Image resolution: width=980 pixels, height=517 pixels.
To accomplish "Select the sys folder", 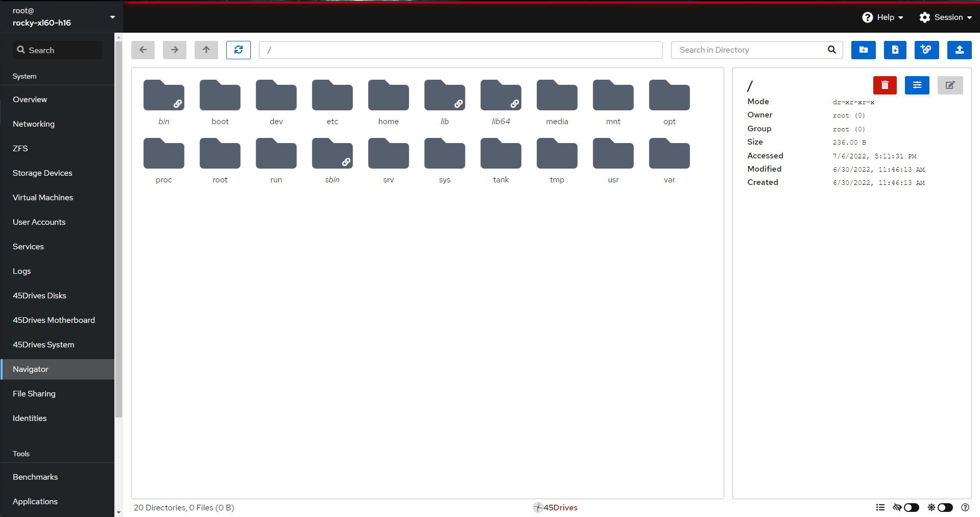I will 445,160.
